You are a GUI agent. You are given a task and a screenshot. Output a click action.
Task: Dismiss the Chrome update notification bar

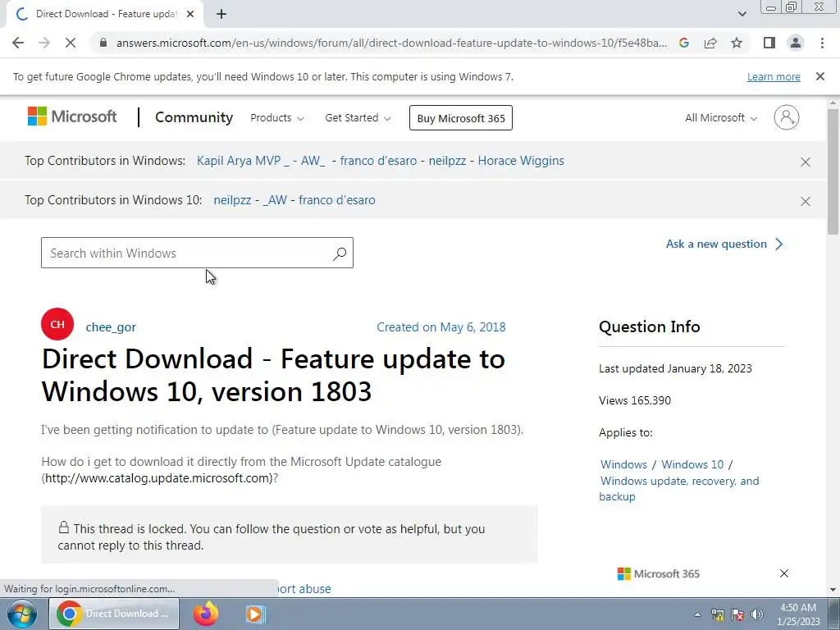click(820, 76)
